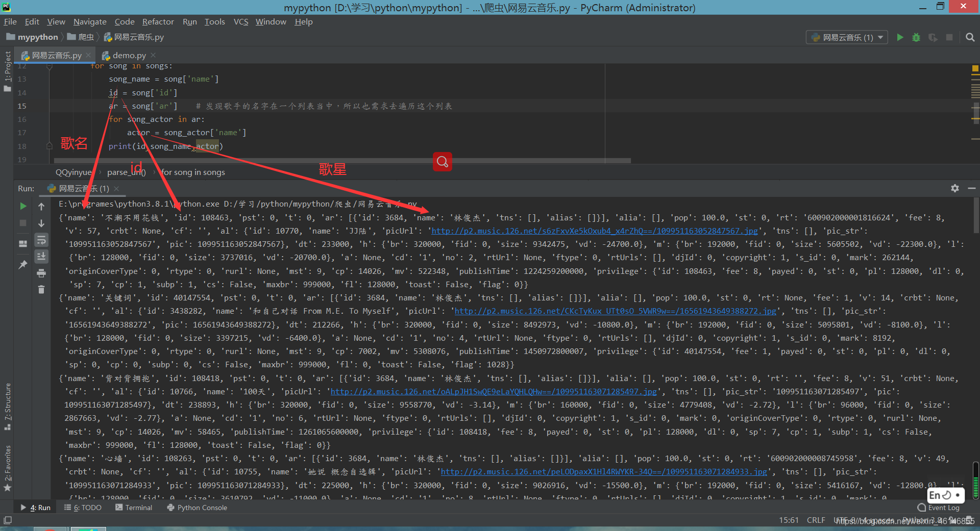
Task: Open the Python Console tool window
Action: pos(197,508)
